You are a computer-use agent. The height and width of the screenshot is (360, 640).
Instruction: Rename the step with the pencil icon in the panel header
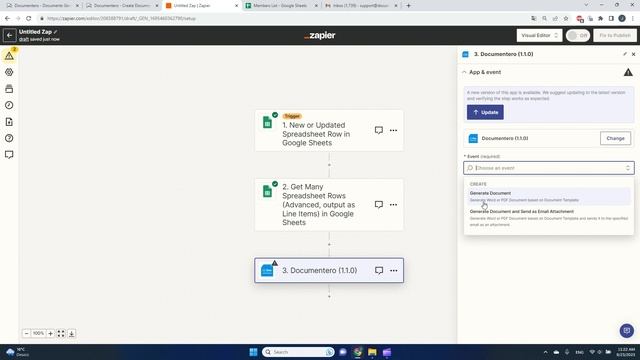pyautogui.click(x=624, y=54)
